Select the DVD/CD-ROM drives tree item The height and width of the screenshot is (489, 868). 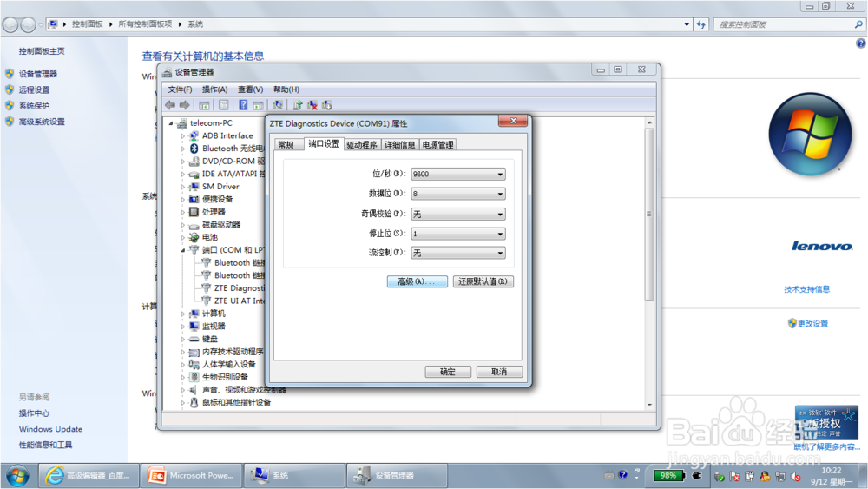(233, 162)
